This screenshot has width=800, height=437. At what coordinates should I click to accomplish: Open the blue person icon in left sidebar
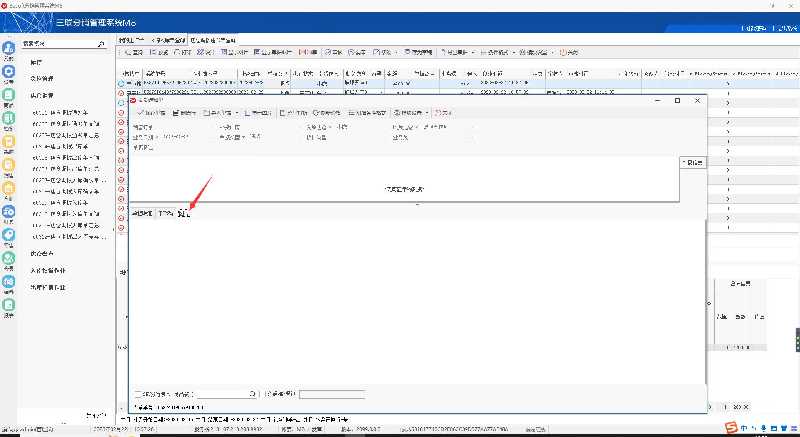pyautogui.click(x=8, y=49)
